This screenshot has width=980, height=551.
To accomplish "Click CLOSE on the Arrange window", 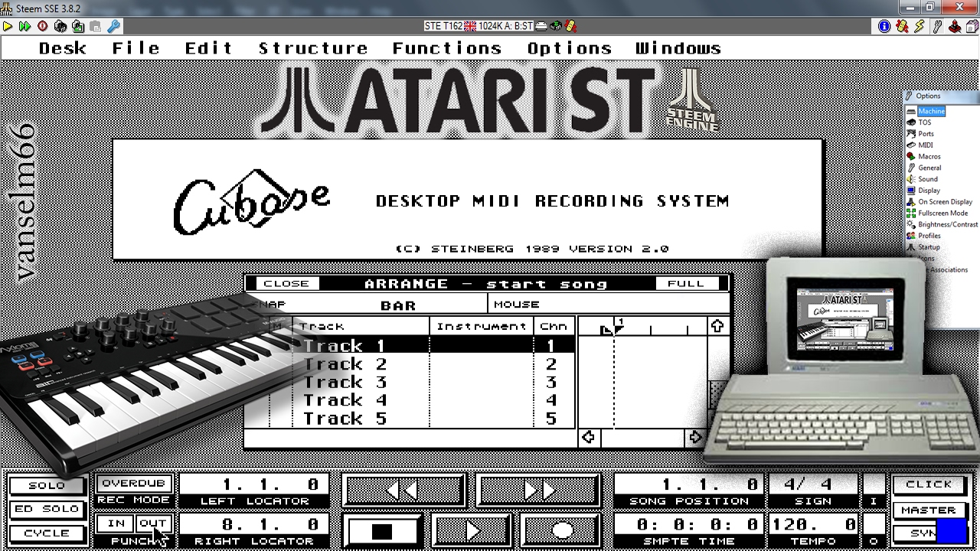I will (286, 284).
